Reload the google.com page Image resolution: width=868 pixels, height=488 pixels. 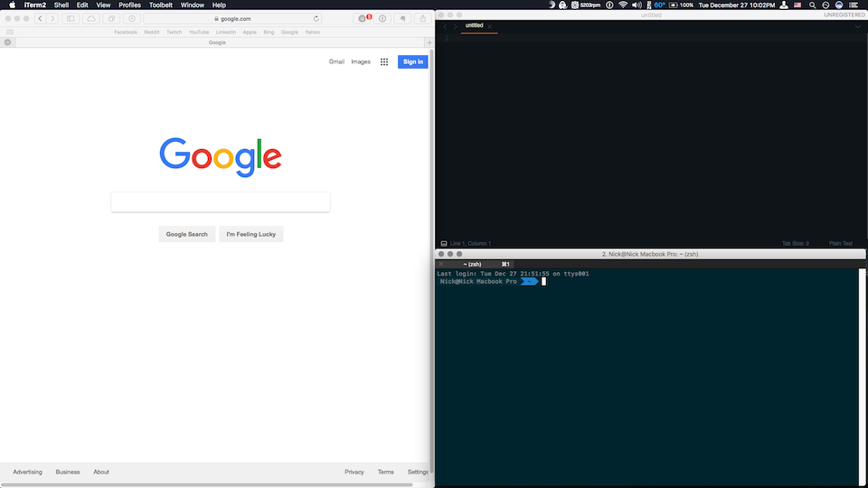316,18
